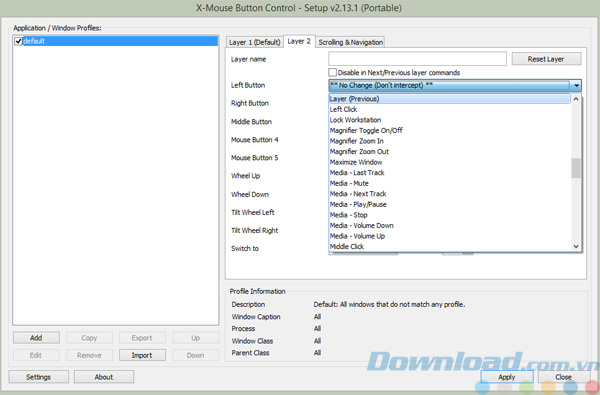Click the dropdown list scroll-down arrow
The height and width of the screenshot is (395, 600).
click(x=576, y=246)
